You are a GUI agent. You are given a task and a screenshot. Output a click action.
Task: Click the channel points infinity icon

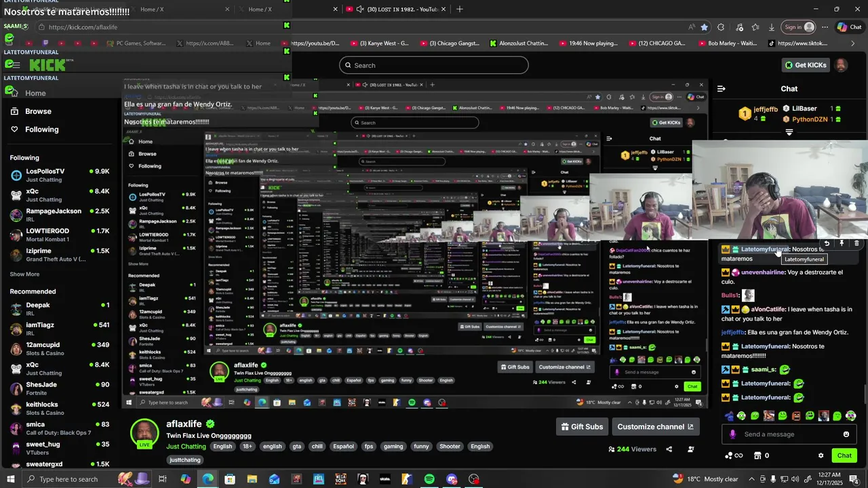click(733, 455)
